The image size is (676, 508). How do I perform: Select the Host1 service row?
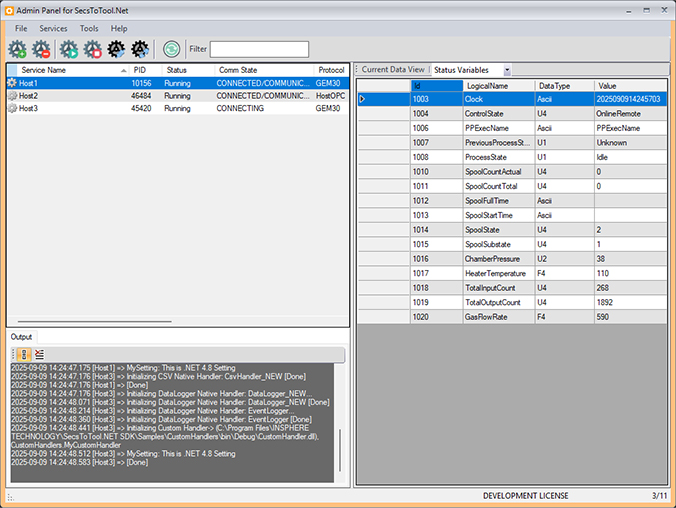[x=178, y=83]
